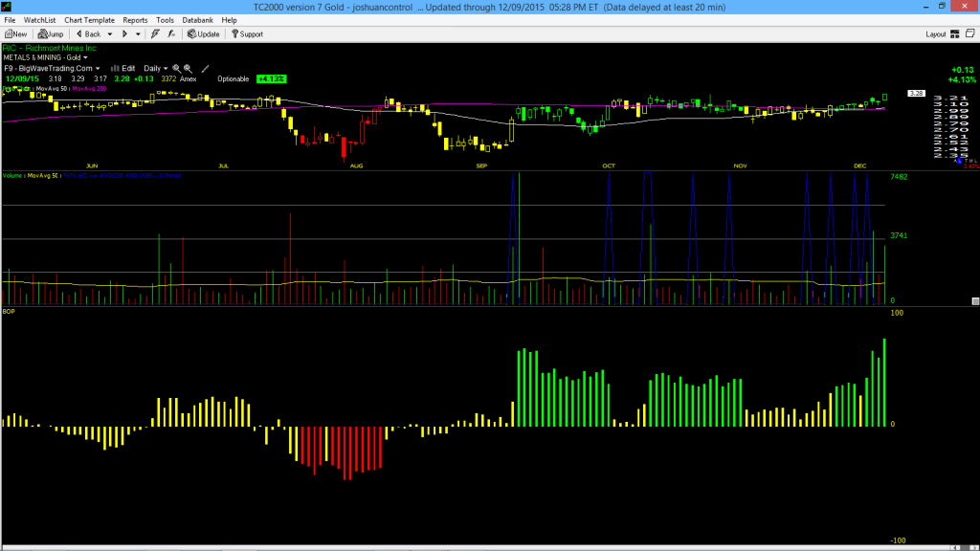Open the fx formula icon
Image resolution: width=980 pixels, height=551 pixels.
click(171, 34)
